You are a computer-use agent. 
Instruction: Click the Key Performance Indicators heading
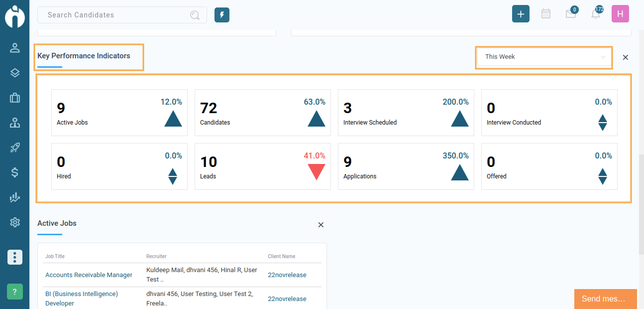[x=84, y=56]
